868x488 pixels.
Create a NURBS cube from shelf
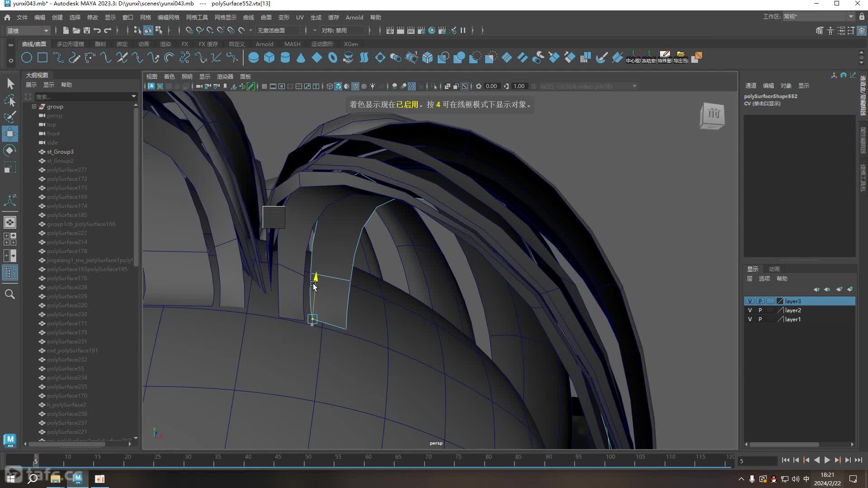(x=269, y=57)
